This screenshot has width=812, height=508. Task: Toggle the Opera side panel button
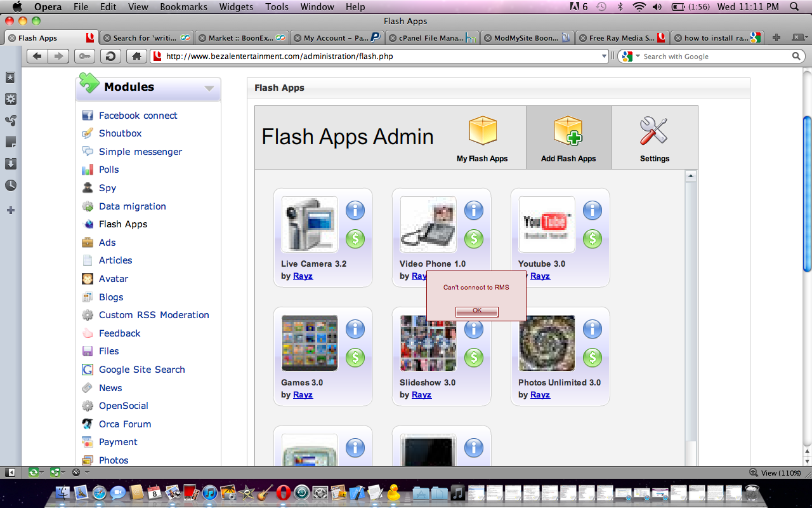click(x=10, y=472)
